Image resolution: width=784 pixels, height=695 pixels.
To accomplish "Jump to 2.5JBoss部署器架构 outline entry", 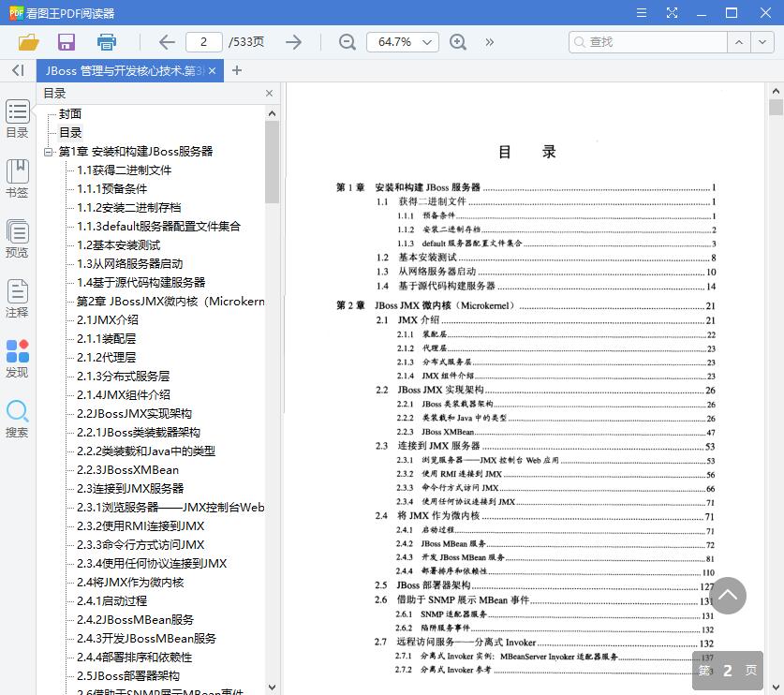I will pyautogui.click(x=128, y=676).
